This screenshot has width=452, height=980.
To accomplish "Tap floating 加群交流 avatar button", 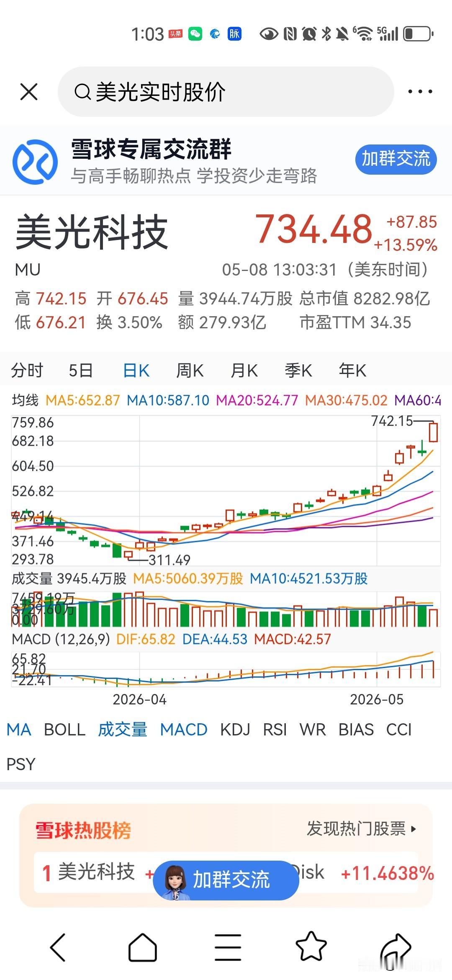I will click(x=226, y=880).
